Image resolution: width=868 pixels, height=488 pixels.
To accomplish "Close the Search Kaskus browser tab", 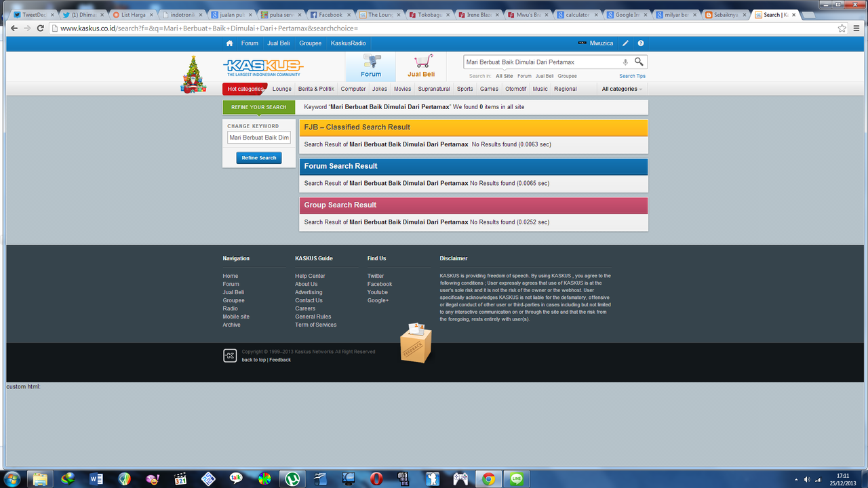I will [795, 14].
